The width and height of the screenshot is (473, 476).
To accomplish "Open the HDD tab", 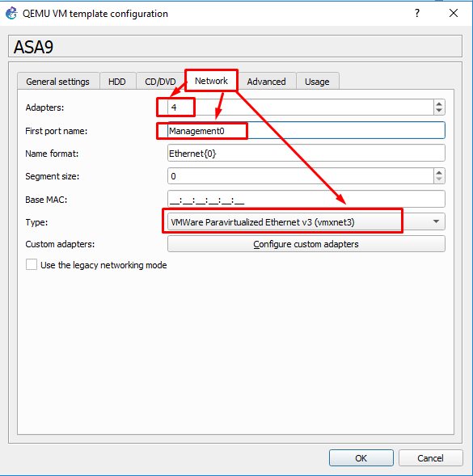I will (x=117, y=82).
